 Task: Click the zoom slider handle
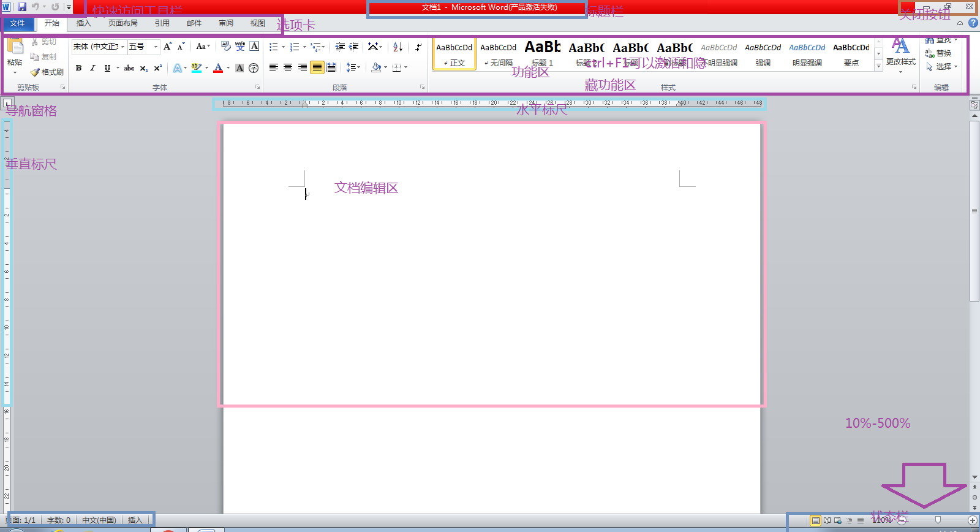click(938, 520)
